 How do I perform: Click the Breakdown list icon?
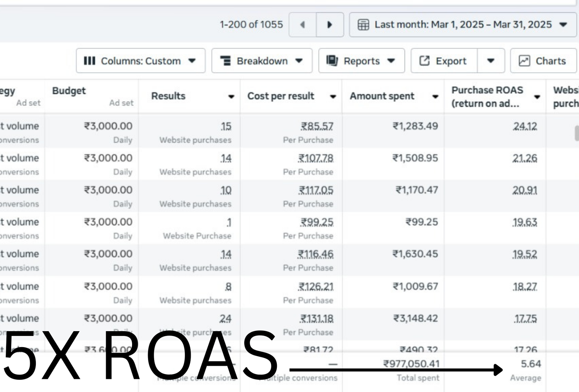click(225, 61)
